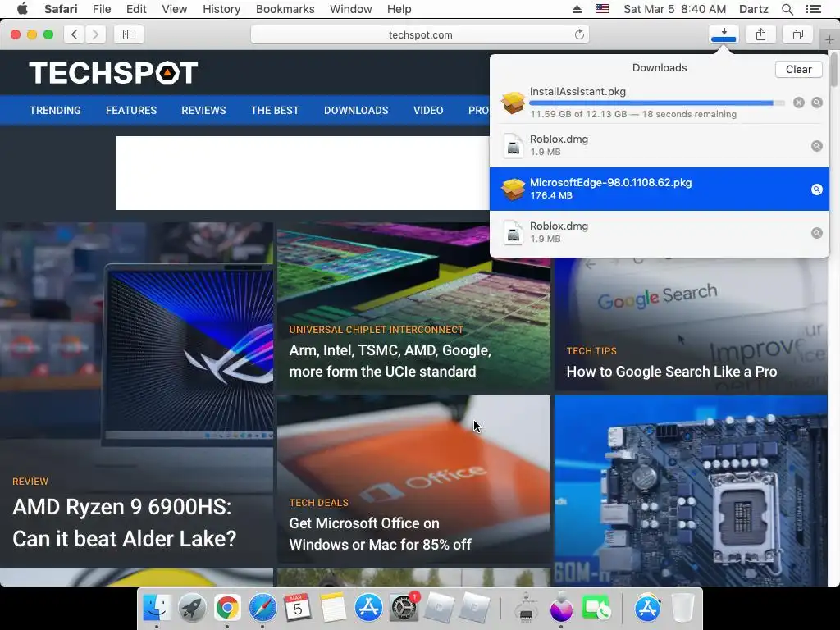Go to the FEATURES section

[131, 111]
